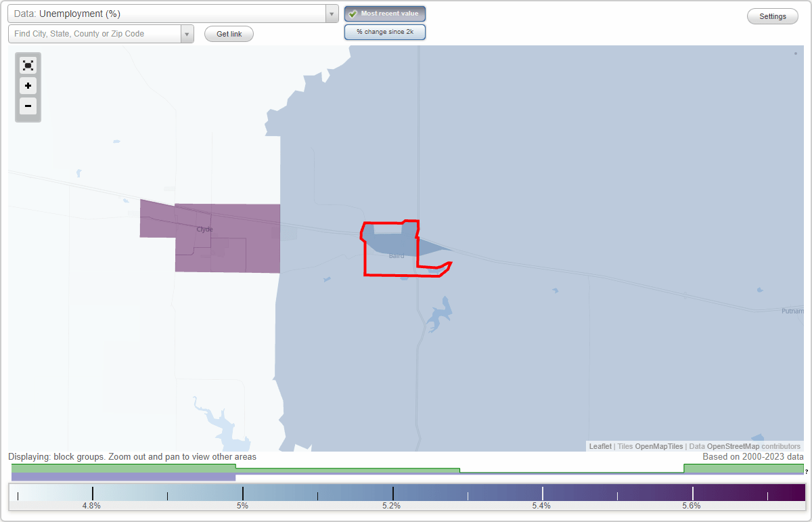Click the green checkmark on Most recent value
This screenshot has height=522, width=812.
[x=353, y=14]
